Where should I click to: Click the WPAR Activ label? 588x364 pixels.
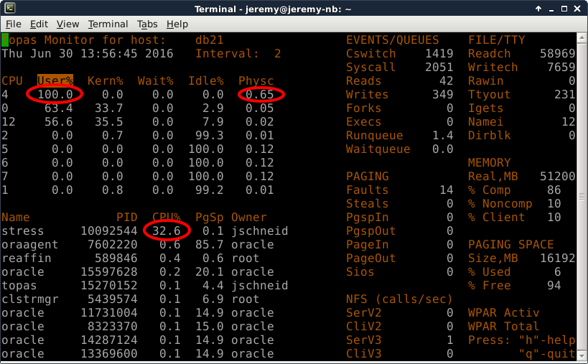click(503, 312)
